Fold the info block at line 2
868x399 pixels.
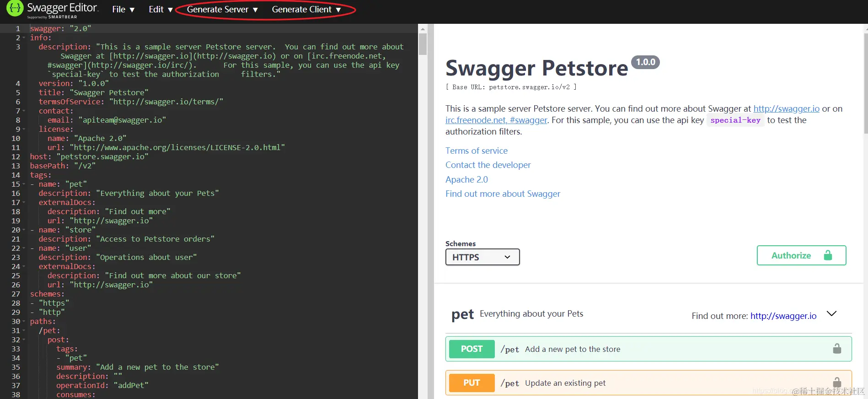[24, 38]
